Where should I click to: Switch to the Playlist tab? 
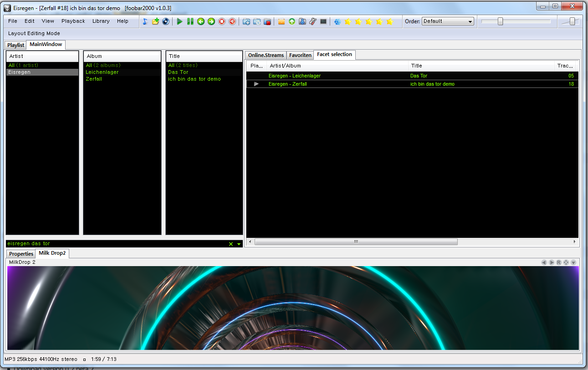(x=16, y=45)
